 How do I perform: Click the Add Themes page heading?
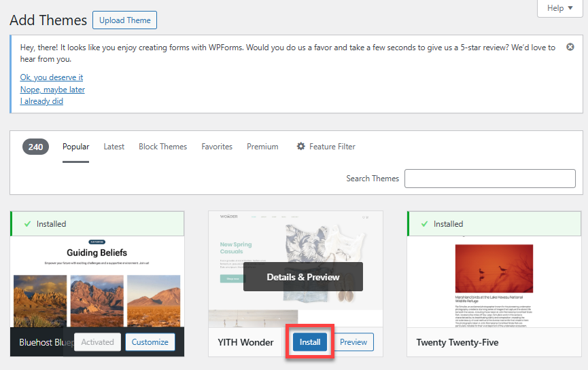coord(48,20)
